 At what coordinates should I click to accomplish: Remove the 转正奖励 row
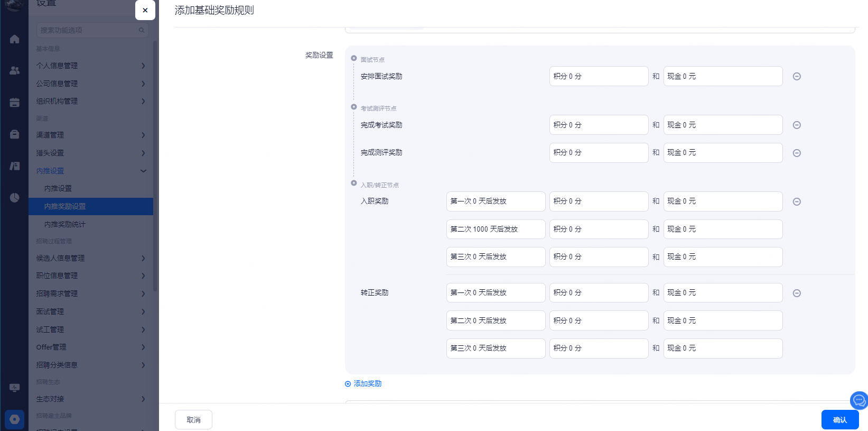[x=797, y=293]
